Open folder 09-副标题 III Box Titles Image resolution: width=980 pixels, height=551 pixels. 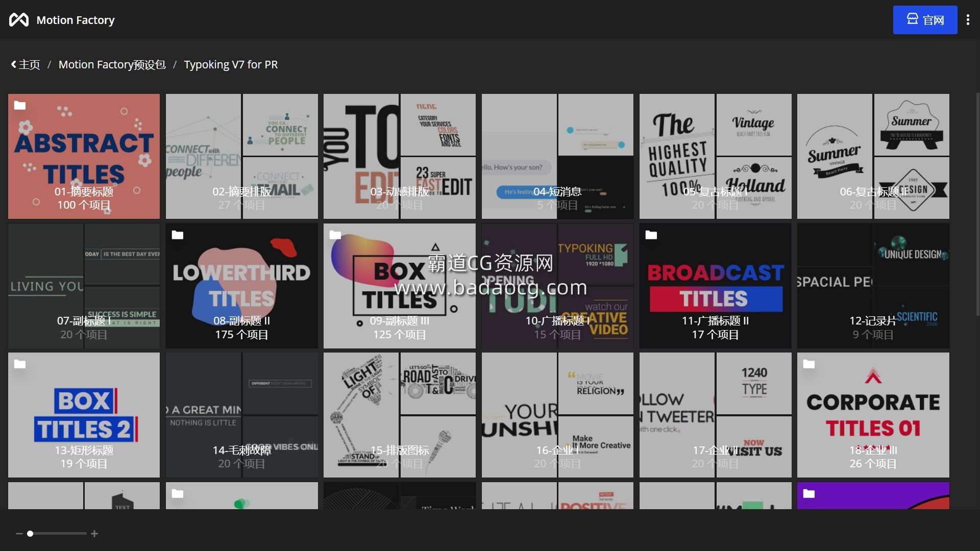tap(399, 286)
